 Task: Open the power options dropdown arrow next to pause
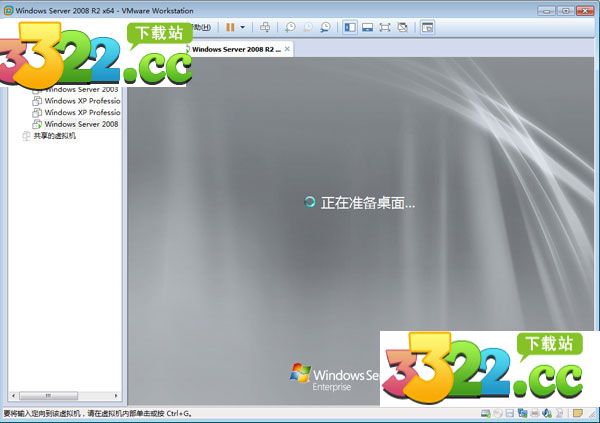pyautogui.click(x=243, y=27)
